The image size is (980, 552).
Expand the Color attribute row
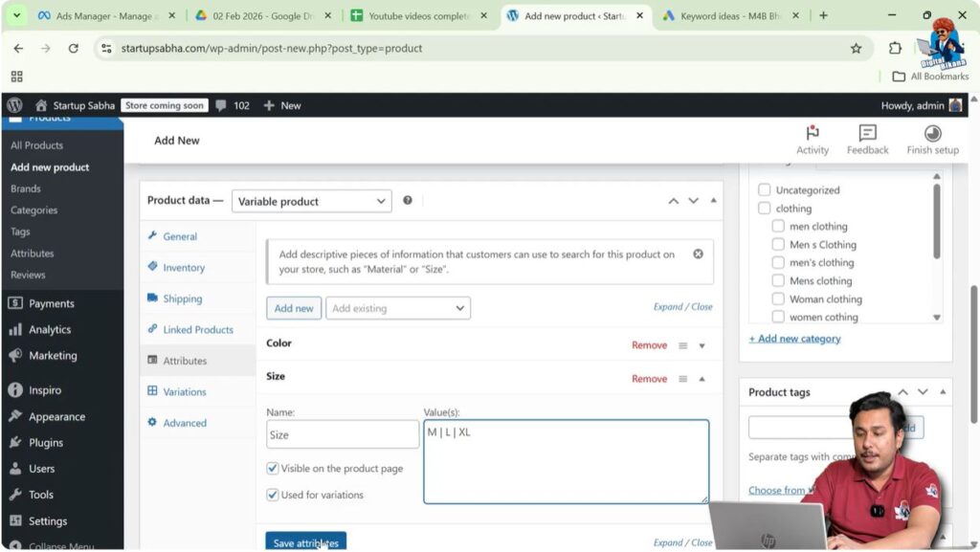point(702,345)
